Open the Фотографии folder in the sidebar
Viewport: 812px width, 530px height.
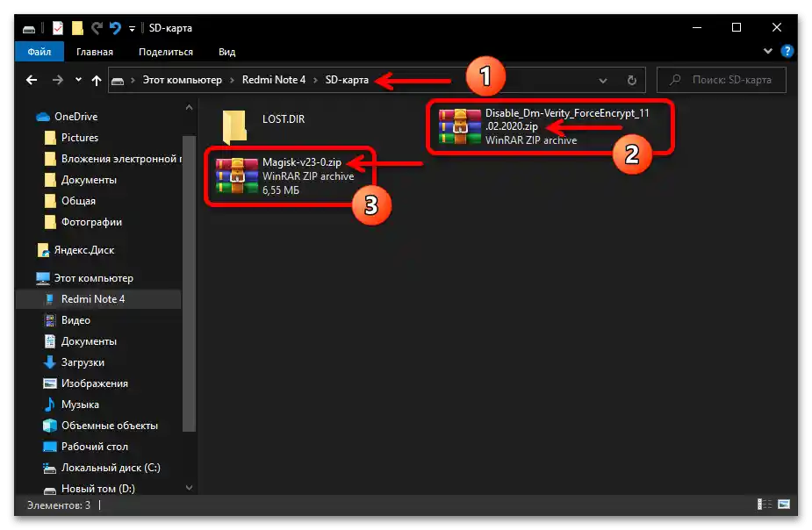coord(91,222)
